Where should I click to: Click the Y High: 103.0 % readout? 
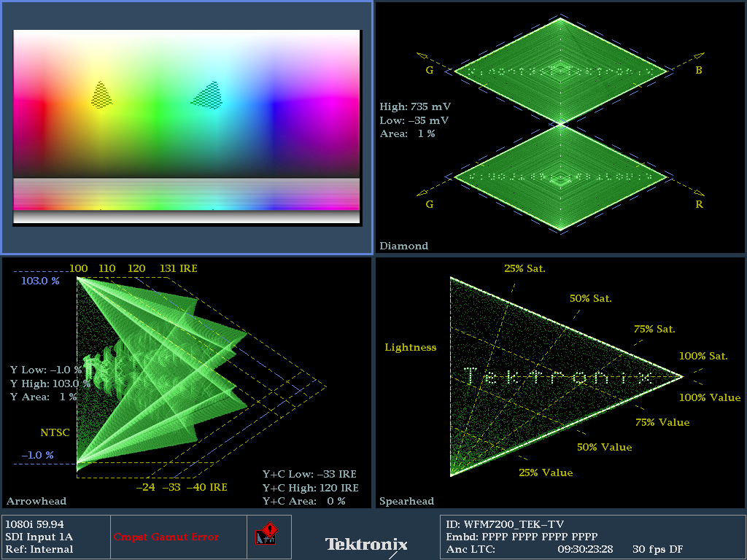tap(50, 384)
